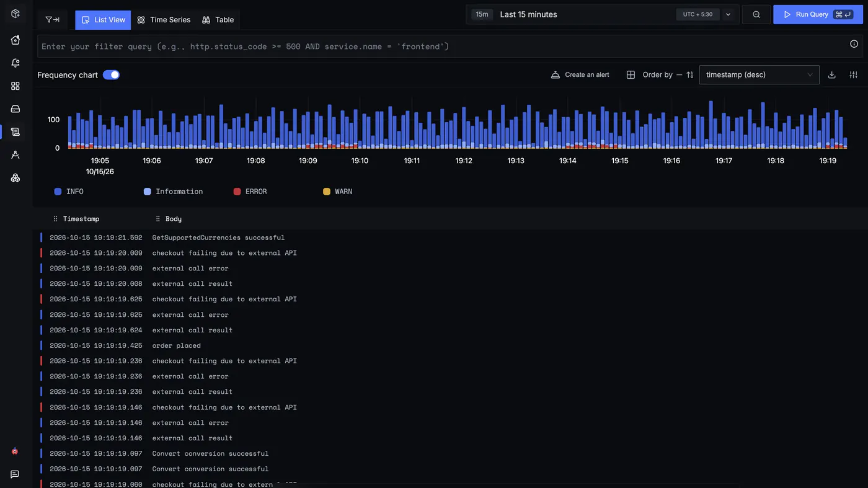Viewport: 868px width, 488px height.
Task: Switch to the Table tab
Action: click(x=218, y=20)
